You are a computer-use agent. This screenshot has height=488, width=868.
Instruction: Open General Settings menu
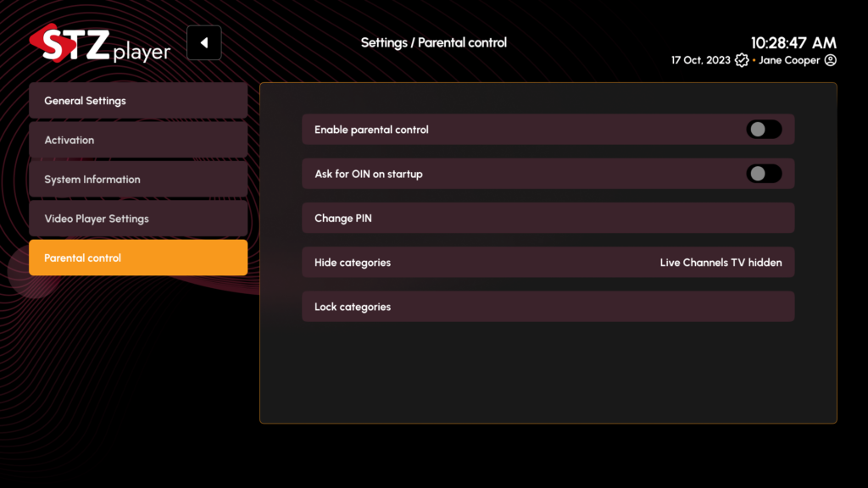[x=138, y=101]
